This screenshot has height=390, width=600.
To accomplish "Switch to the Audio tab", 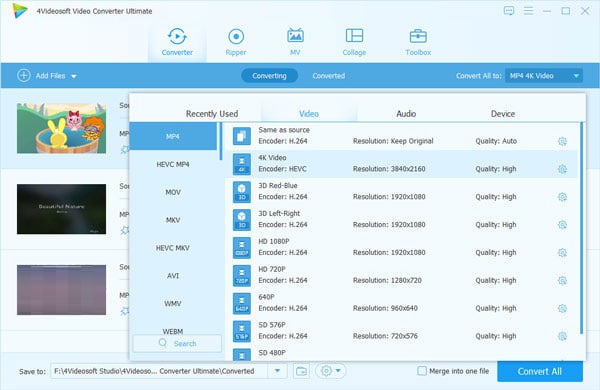I will (x=406, y=114).
